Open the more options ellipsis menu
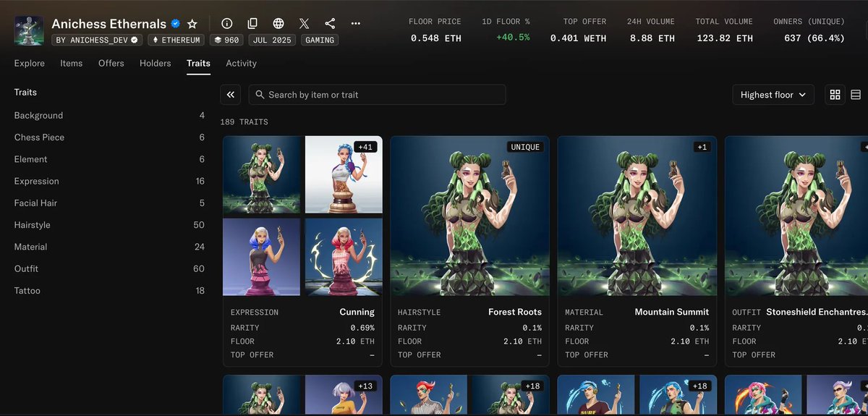This screenshot has height=416, width=868. pyautogui.click(x=355, y=24)
